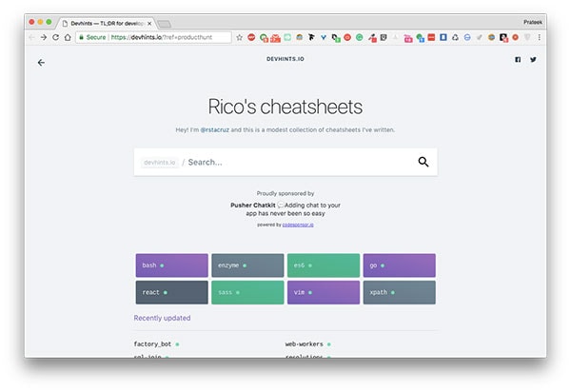571x392 pixels.
Task: Reload the current page
Action: (x=55, y=37)
